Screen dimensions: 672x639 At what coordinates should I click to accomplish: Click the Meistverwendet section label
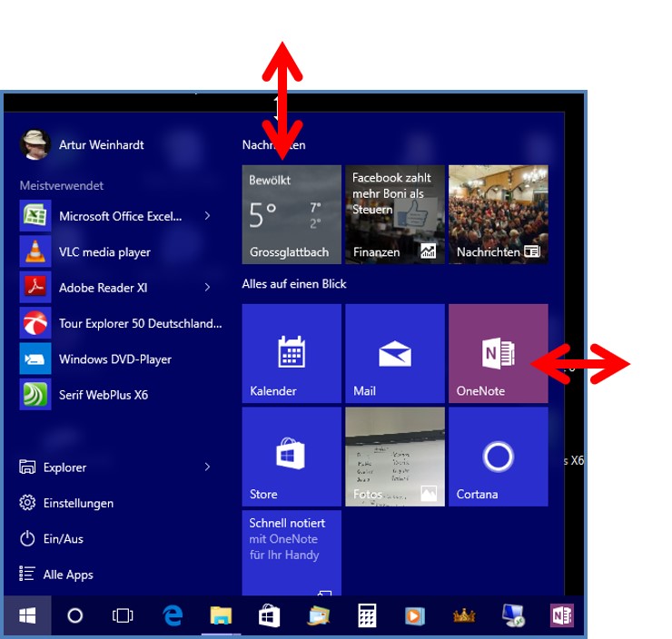62,185
